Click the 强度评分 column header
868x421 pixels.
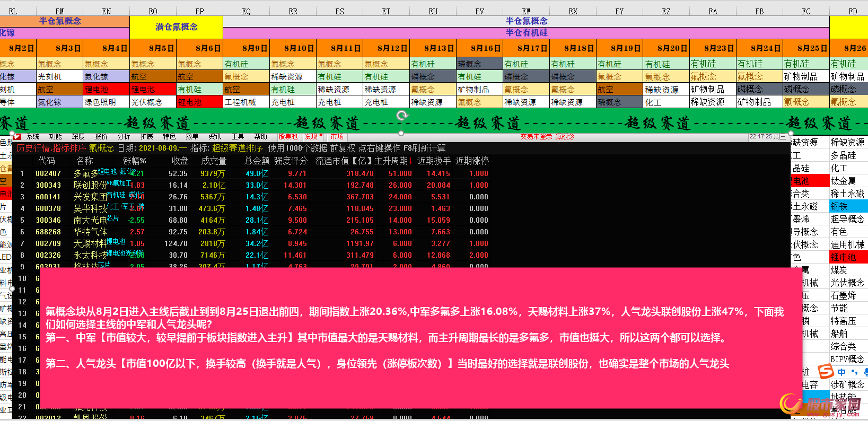290,161
